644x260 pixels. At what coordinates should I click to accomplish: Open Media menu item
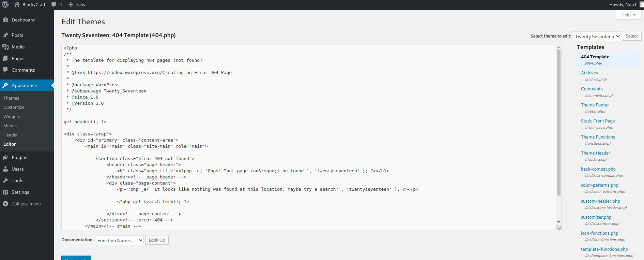(x=27, y=47)
